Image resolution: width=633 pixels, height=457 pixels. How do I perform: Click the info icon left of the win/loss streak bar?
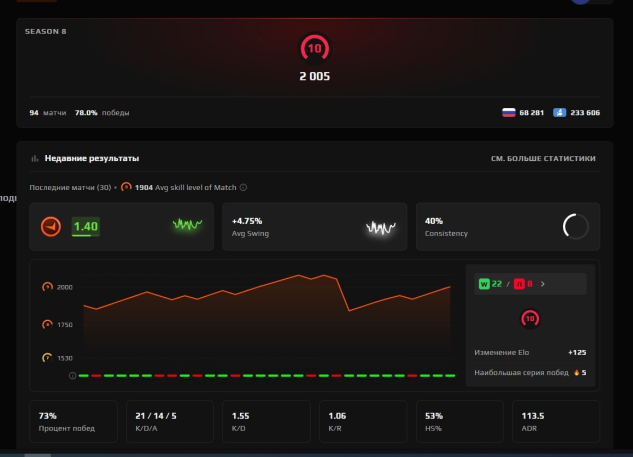click(x=72, y=376)
